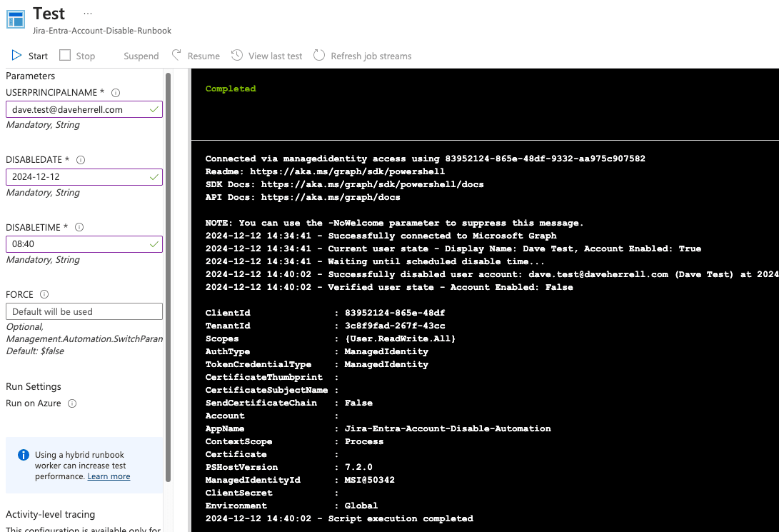
Task: Click 'Script execution completed' output line
Action: (339, 518)
